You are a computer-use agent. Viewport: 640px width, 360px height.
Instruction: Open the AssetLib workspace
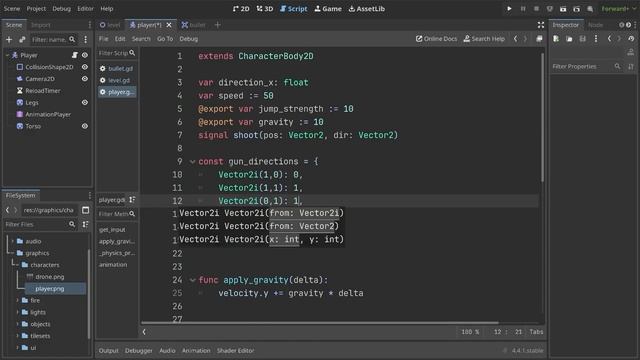click(x=367, y=9)
